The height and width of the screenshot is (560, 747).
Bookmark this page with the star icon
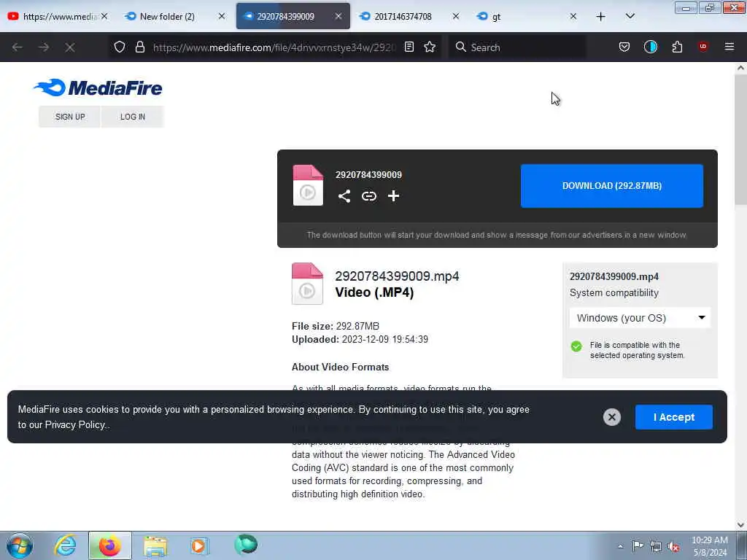[430, 47]
